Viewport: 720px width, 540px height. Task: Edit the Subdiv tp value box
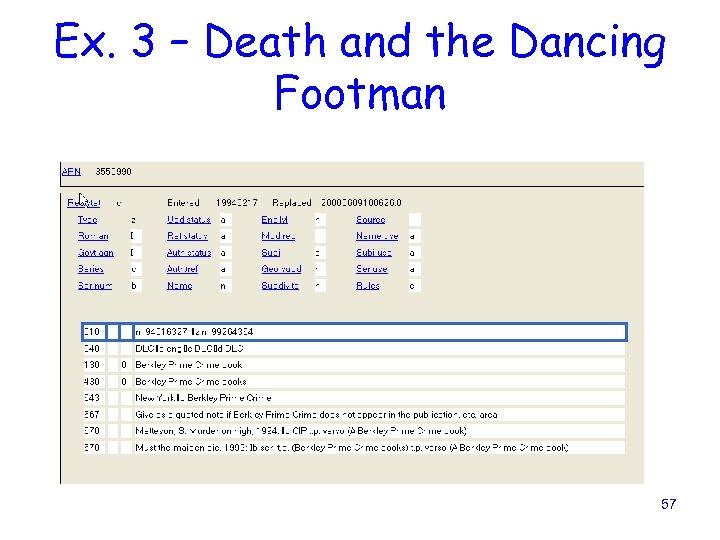tap(320, 286)
